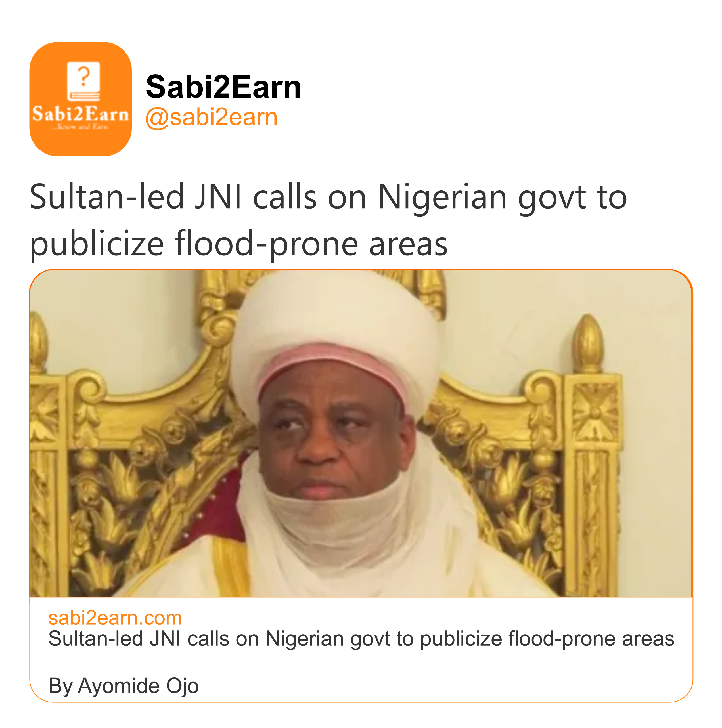Open the @sabi2earn handle
Viewport: 722px width, 728px height.
pyautogui.click(x=211, y=117)
